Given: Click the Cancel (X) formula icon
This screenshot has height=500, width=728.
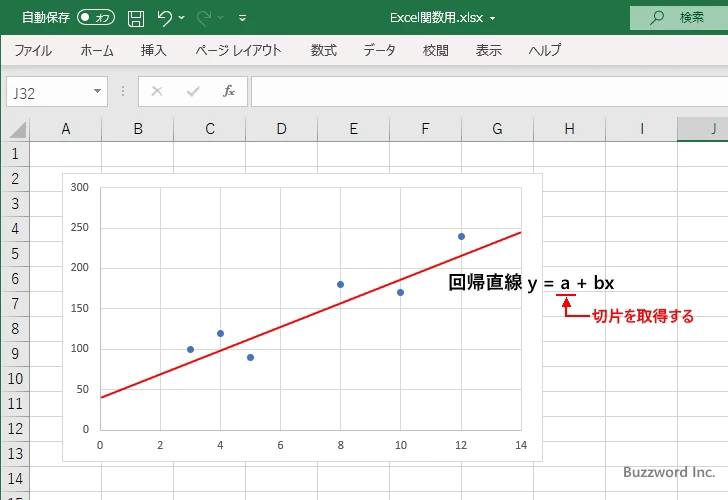Looking at the screenshot, I should tap(157, 91).
